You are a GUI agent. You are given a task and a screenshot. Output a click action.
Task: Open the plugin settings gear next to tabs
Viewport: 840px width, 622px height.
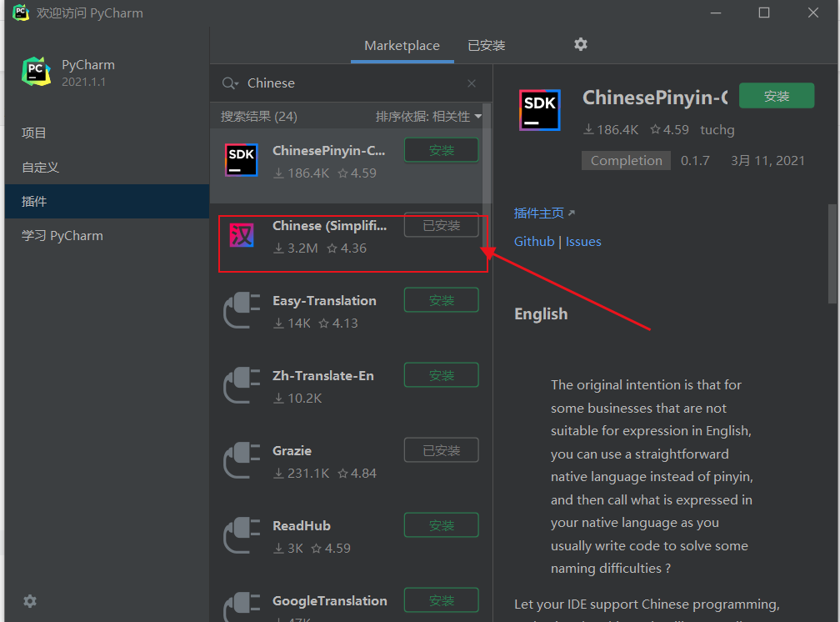(581, 45)
